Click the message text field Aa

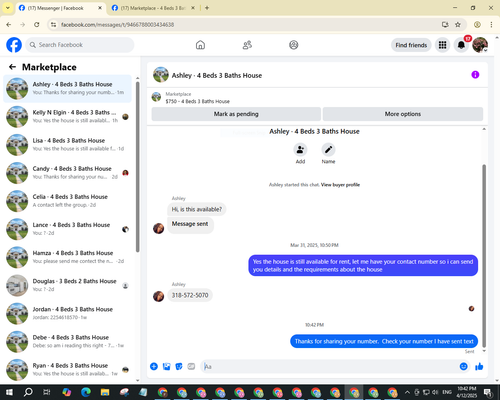[330, 367]
